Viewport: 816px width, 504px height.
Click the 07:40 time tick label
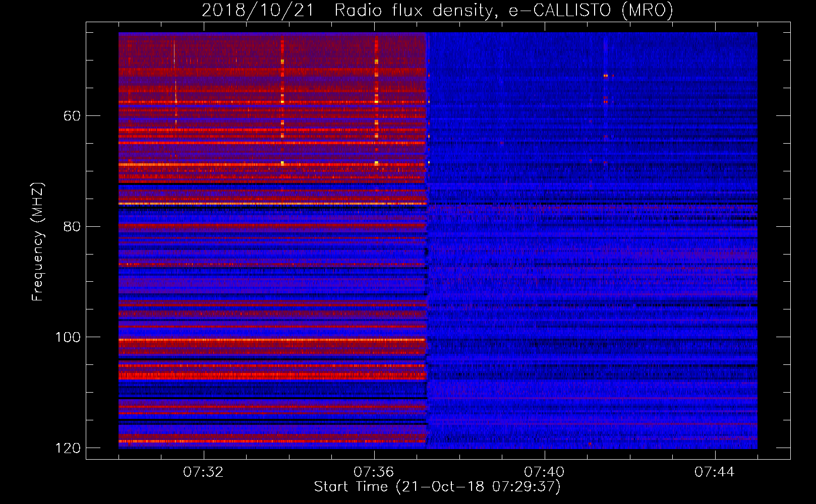point(544,472)
